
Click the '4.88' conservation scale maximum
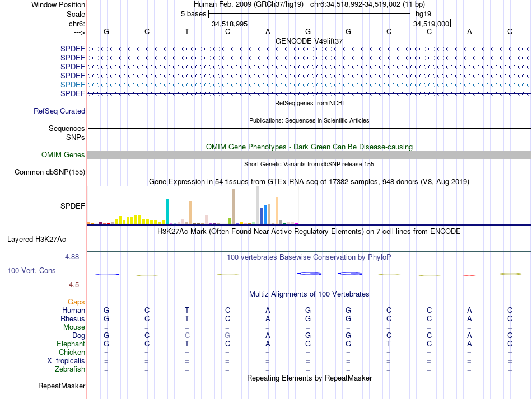pos(72,257)
